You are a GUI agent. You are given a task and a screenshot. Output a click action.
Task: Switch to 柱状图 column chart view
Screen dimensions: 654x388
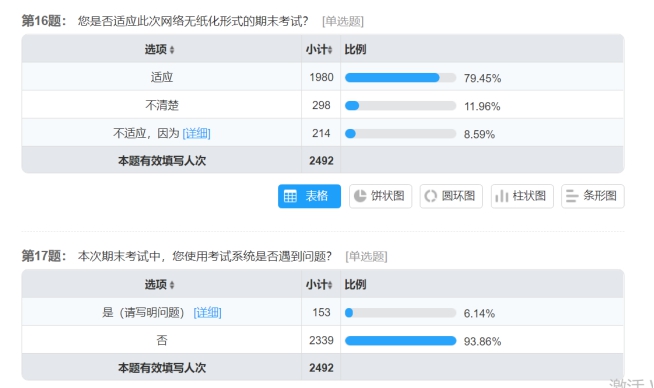(x=522, y=196)
